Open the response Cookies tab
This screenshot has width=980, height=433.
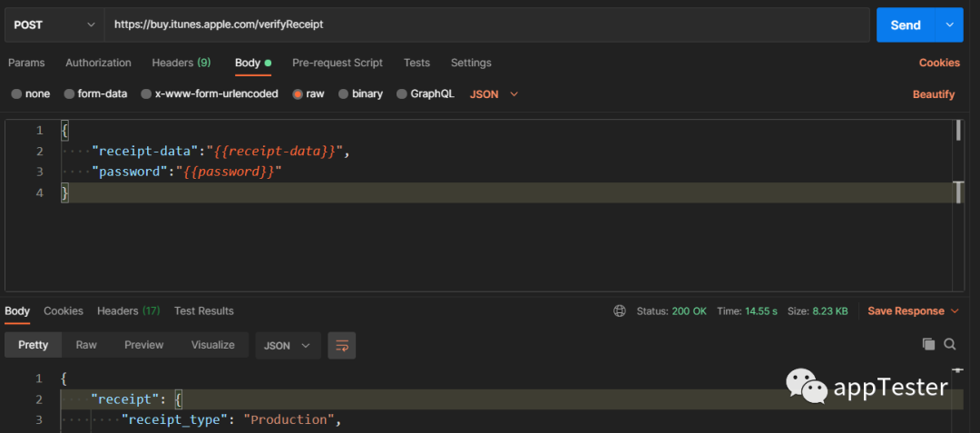64,310
